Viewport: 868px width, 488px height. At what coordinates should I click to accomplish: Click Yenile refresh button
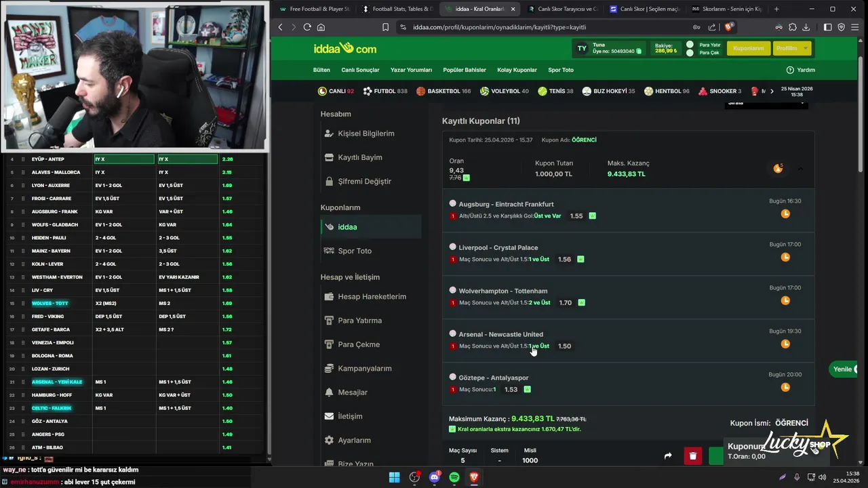(x=844, y=369)
